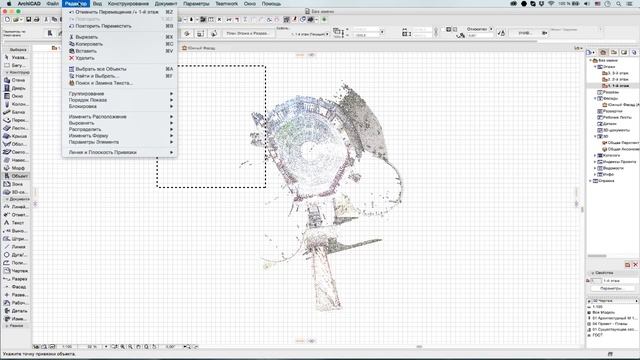Open the Порядок Показа submenu
Image resolution: width=640 pixels, height=360 pixels.
click(x=120, y=100)
